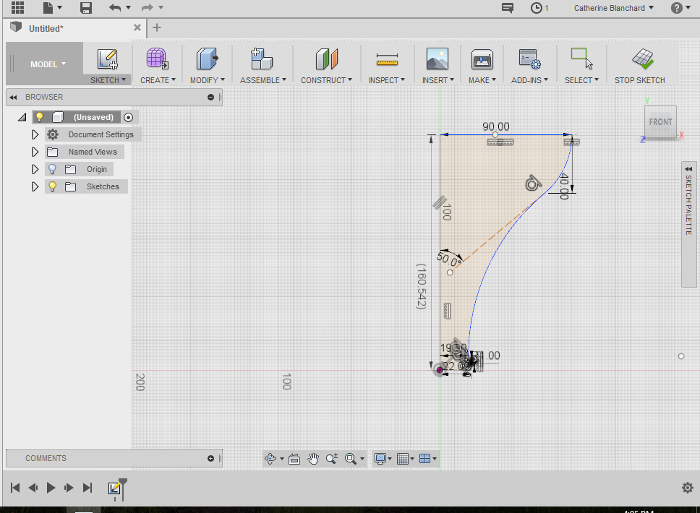Open the SKETCH menu
This screenshot has width=700, height=513.
point(108,80)
